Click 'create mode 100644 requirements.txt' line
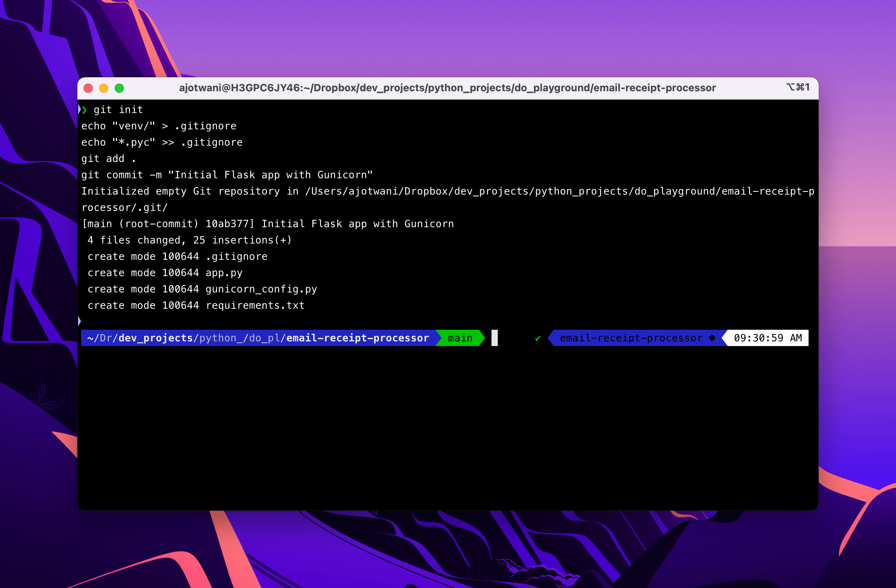The image size is (896, 588). pos(196,306)
